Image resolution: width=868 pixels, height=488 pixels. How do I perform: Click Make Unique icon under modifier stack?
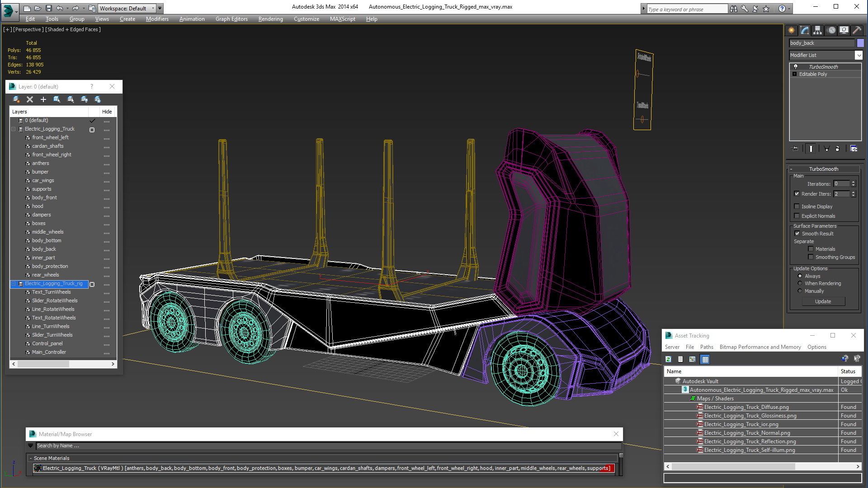[x=826, y=149]
